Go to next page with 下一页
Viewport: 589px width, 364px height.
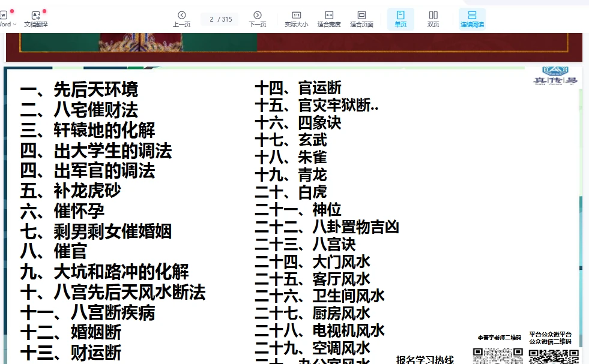[257, 19]
